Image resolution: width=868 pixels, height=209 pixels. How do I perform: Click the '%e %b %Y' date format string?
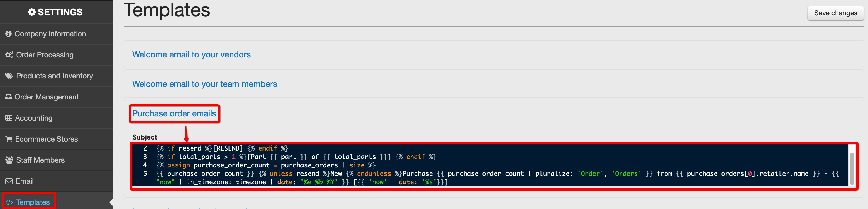(x=319, y=182)
